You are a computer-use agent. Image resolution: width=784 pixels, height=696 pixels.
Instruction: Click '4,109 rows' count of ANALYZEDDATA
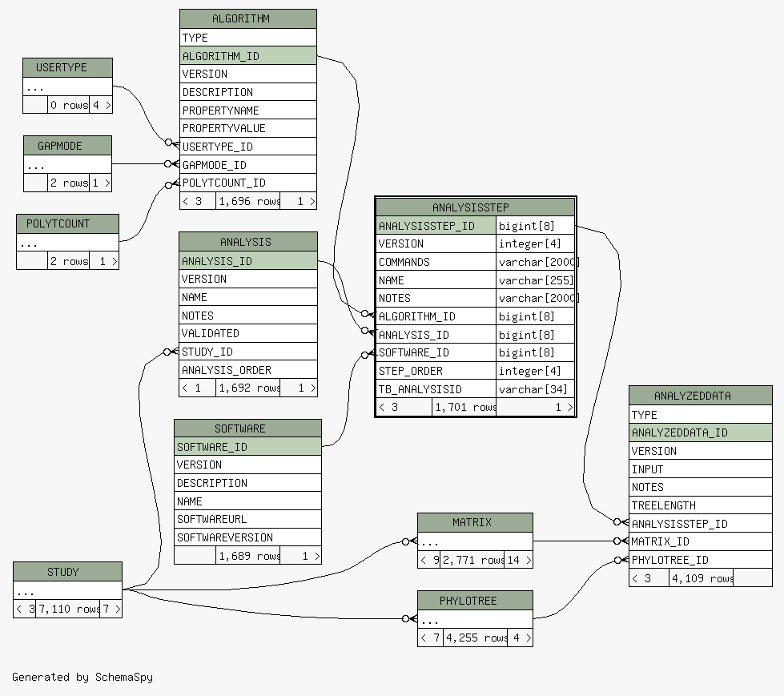click(702, 578)
